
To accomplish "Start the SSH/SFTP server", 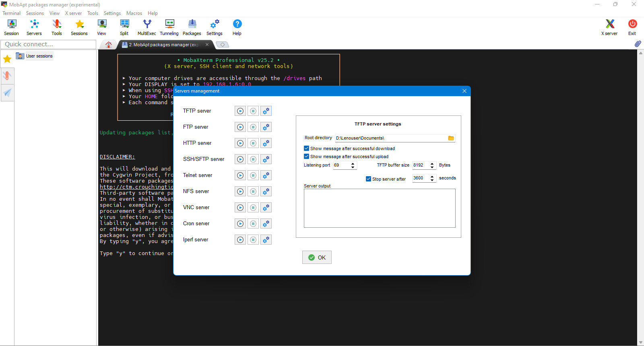I will 240,159.
